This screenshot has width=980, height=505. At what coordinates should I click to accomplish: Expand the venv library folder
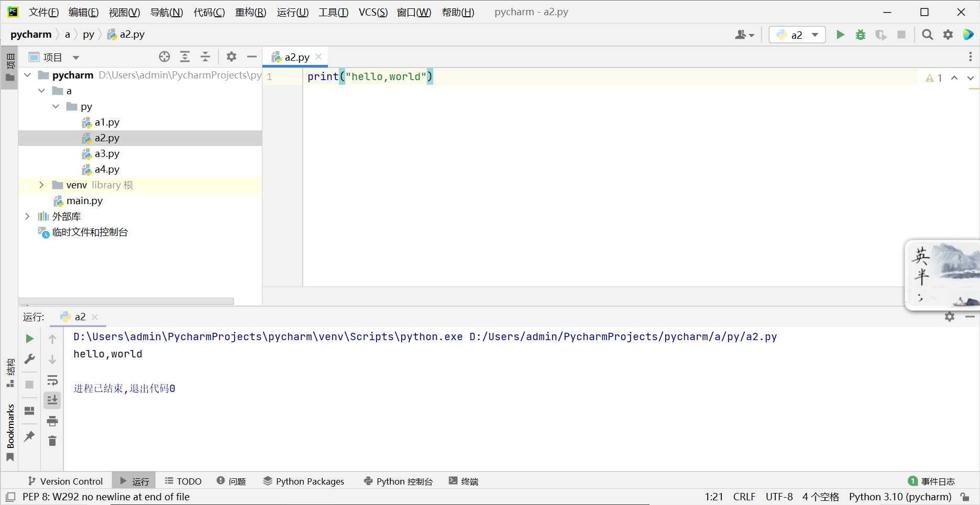tap(42, 185)
